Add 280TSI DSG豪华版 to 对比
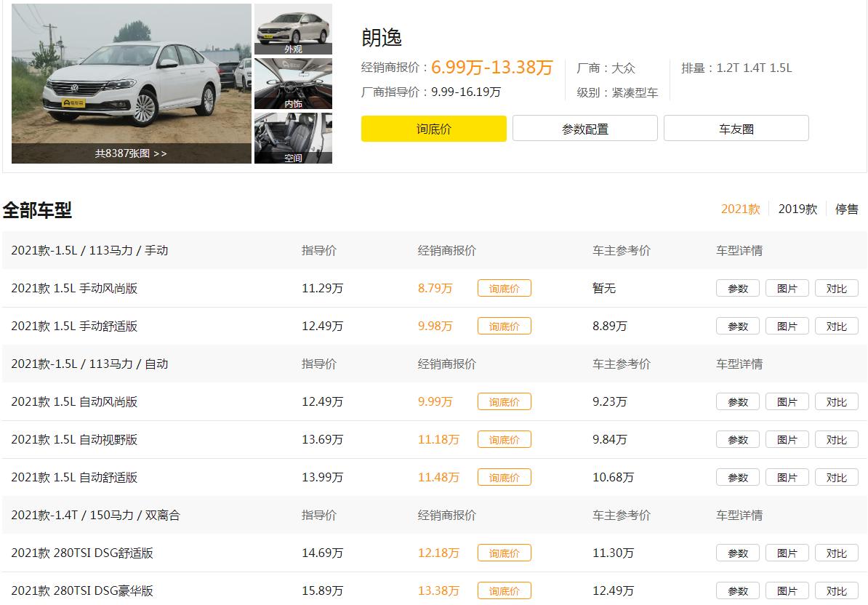This screenshot has width=868, height=605. 837,590
